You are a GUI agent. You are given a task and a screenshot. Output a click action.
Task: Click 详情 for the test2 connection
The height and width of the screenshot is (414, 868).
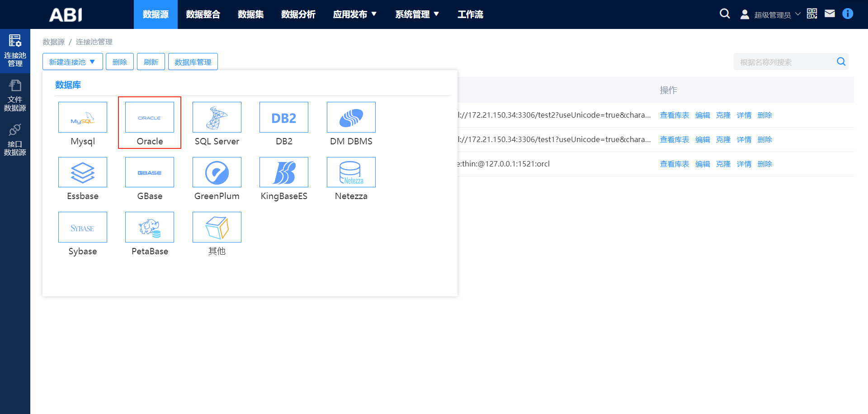point(744,115)
